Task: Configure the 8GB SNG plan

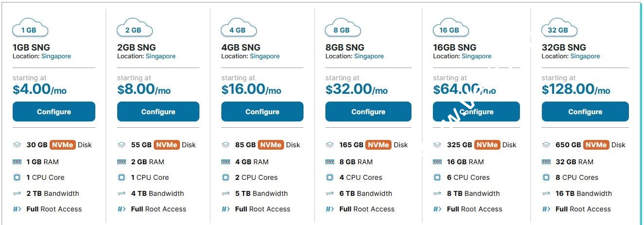Action: [x=368, y=112]
